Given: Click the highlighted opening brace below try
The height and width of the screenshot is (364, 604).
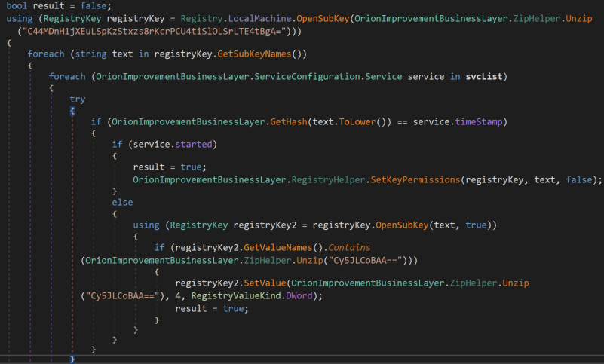Looking at the screenshot, I should point(72,111).
